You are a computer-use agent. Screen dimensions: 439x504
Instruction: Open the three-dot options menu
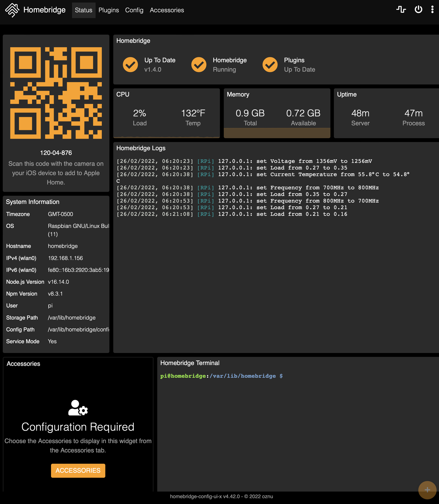[432, 10]
